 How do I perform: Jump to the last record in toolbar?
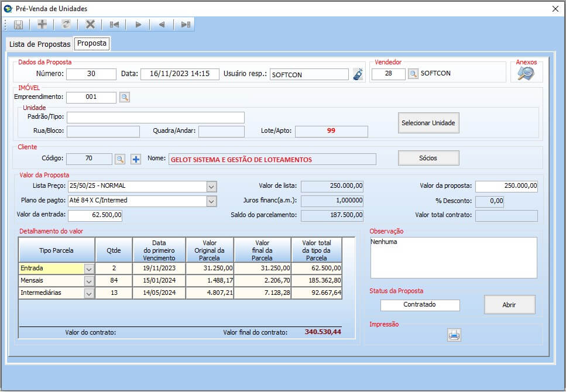(x=186, y=25)
